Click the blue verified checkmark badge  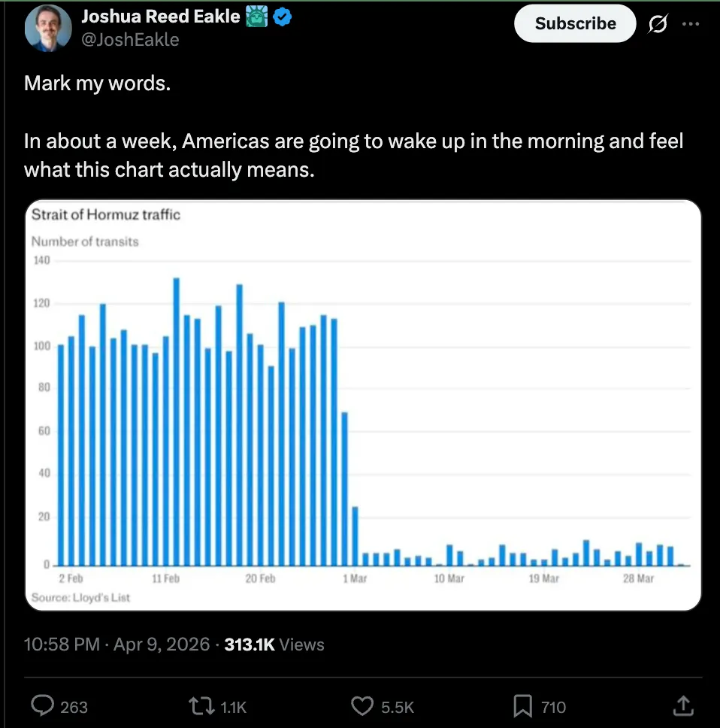[282, 17]
